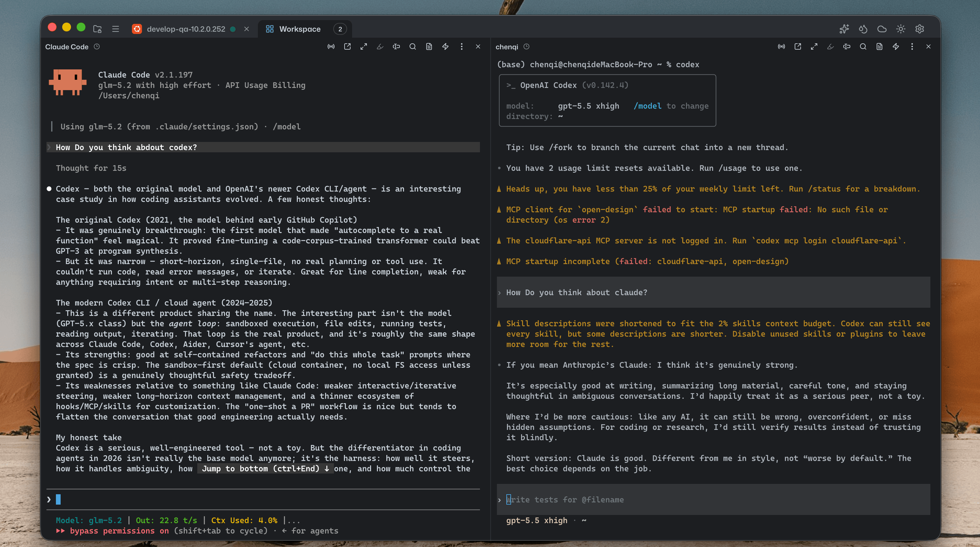Close the Claude Code pane

pos(478,46)
